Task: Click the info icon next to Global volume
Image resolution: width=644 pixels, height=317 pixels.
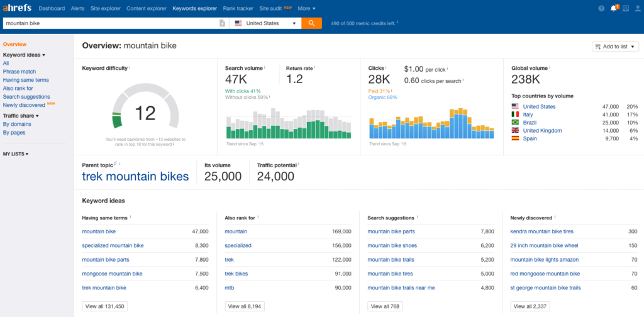Action: pyautogui.click(x=550, y=67)
